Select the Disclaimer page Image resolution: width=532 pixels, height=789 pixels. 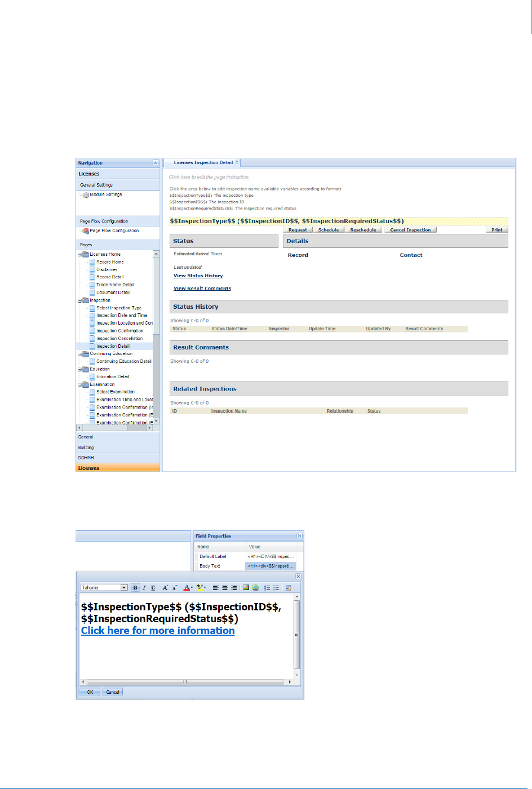[x=107, y=269]
